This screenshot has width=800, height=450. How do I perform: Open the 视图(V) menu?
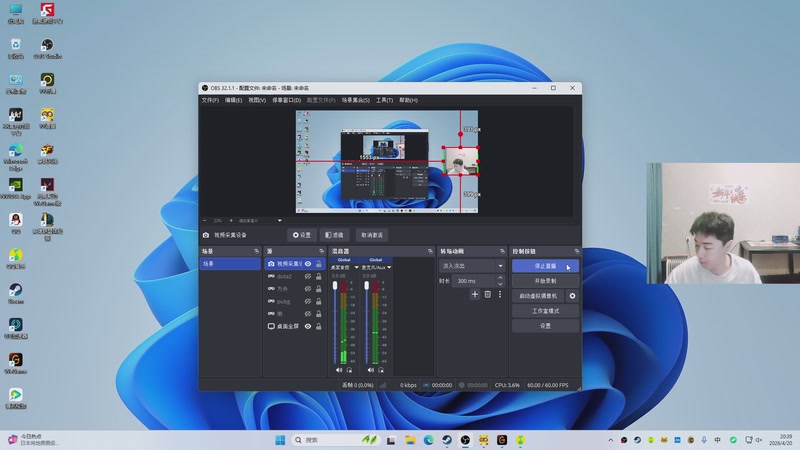[x=257, y=100]
